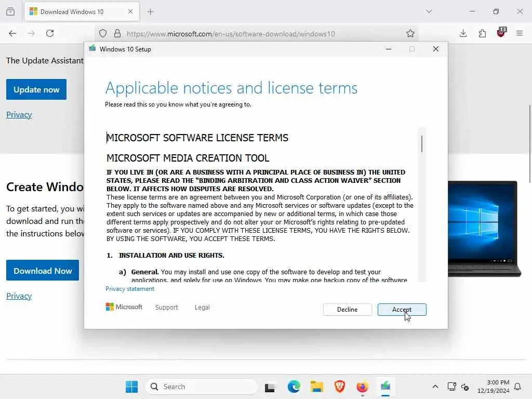Click the laptop image on the webpage
This screenshot has height=399, width=532.
pos(484,229)
